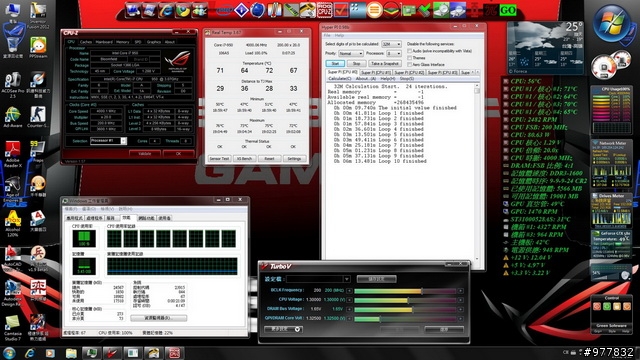Click the XS Bench button in Real Temp
Viewport: 640px width, 360px height.
coord(244,158)
